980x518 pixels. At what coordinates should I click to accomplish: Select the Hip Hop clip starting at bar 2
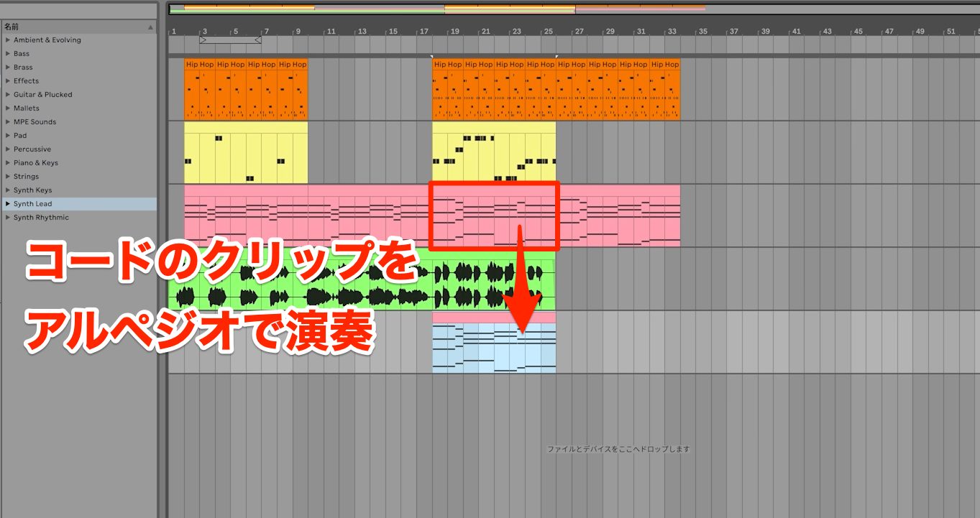(x=199, y=89)
